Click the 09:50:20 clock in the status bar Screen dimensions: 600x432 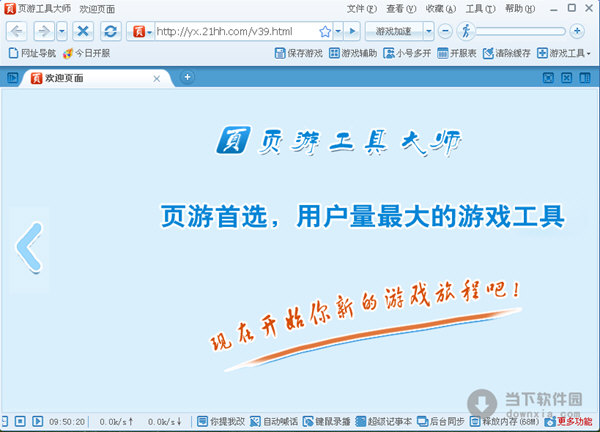(x=67, y=422)
